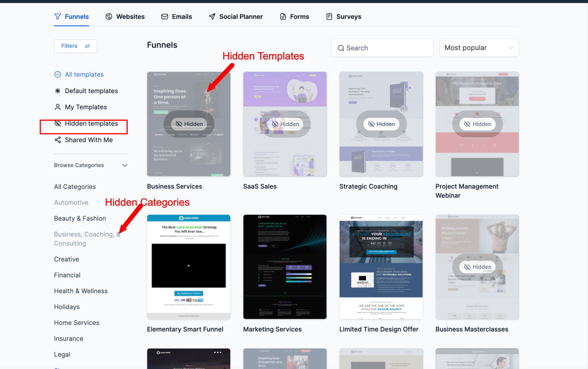This screenshot has width=588, height=369.
Task: Click the Shared With Me share icon
Action: pos(58,140)
